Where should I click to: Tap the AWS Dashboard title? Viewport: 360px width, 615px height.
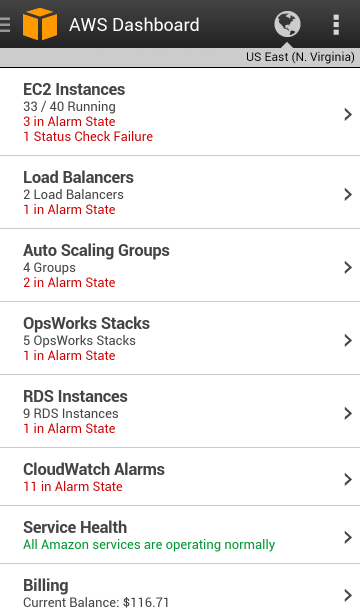tap(134, 25)
